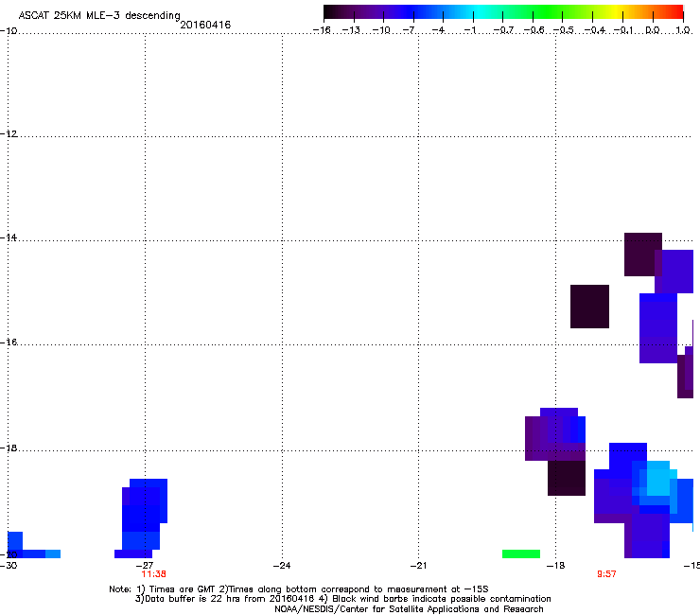Click the -7 color bar label

click(x=410, y=30)
